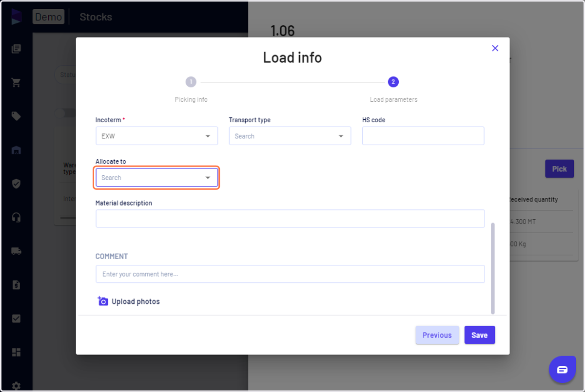
Task: Go to step 1 Picking info
Action: 191,82
